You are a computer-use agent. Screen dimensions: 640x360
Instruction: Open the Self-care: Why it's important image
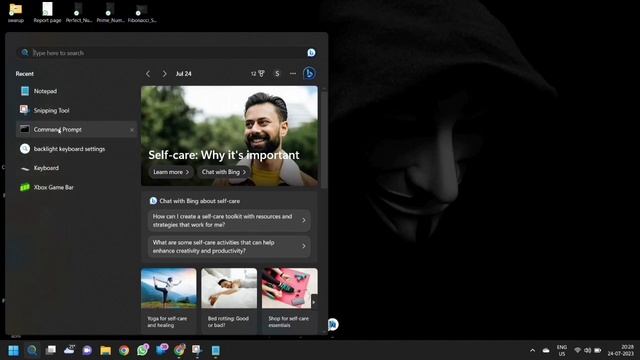coord(229,136)
